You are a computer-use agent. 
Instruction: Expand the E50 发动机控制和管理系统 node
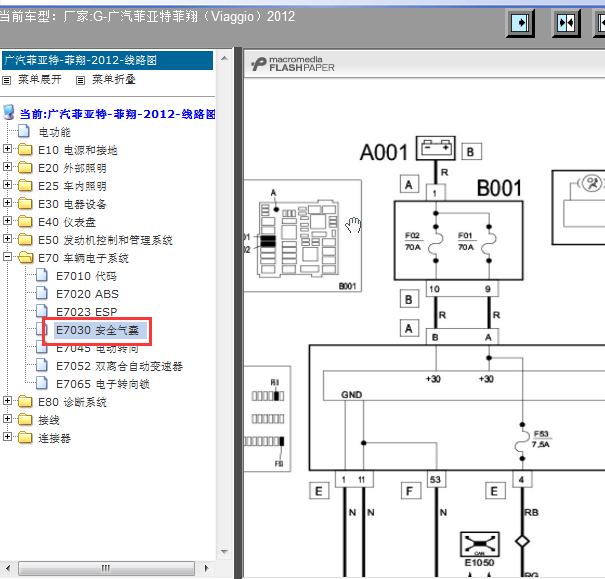click(x=7, y=239)
